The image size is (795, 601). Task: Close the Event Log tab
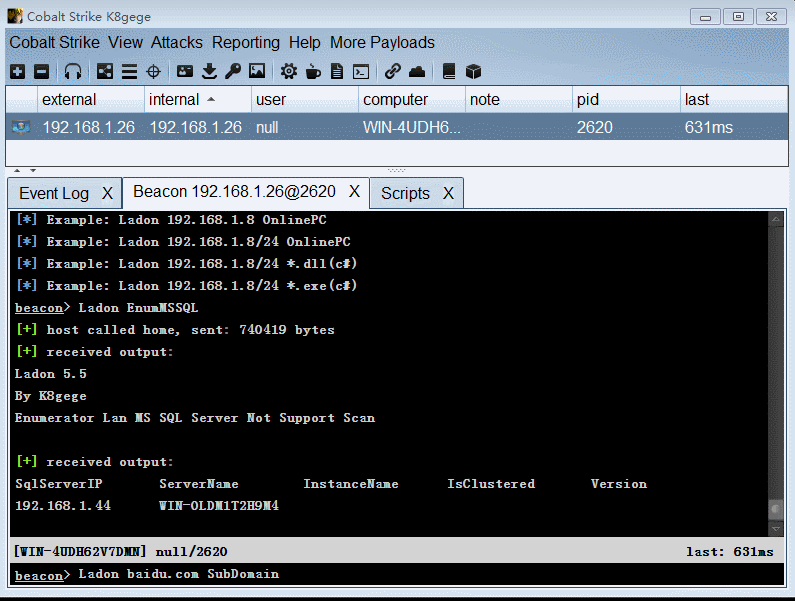click(x=107, y=193)
